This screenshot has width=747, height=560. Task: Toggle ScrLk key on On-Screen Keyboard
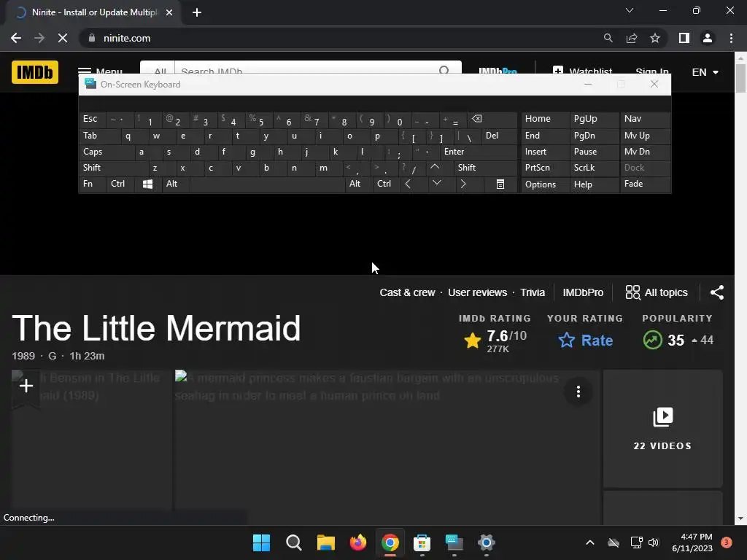[x=594, y=168]
